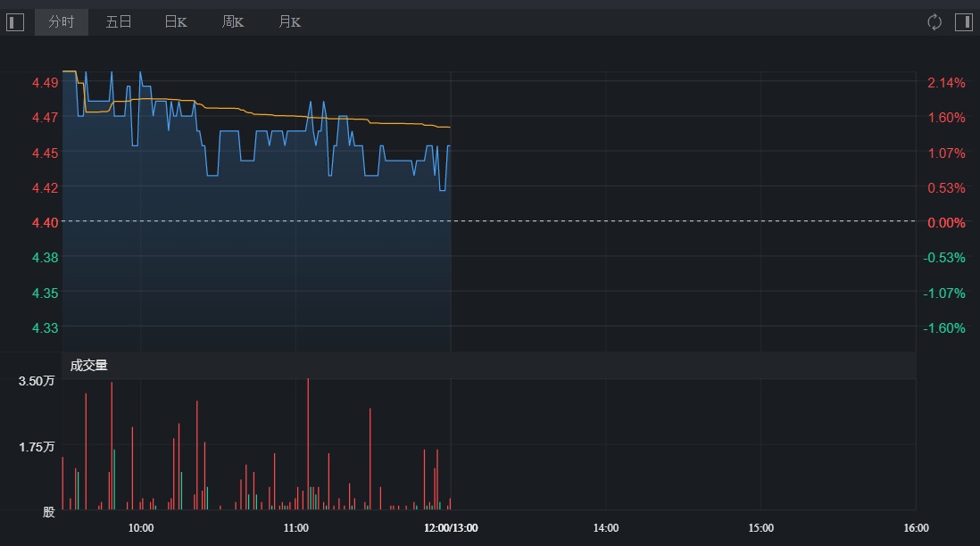This screenshot has width=980, height=546.
Task: Click the 16:00 time axis marker
Action: click(x=916, y=528)
